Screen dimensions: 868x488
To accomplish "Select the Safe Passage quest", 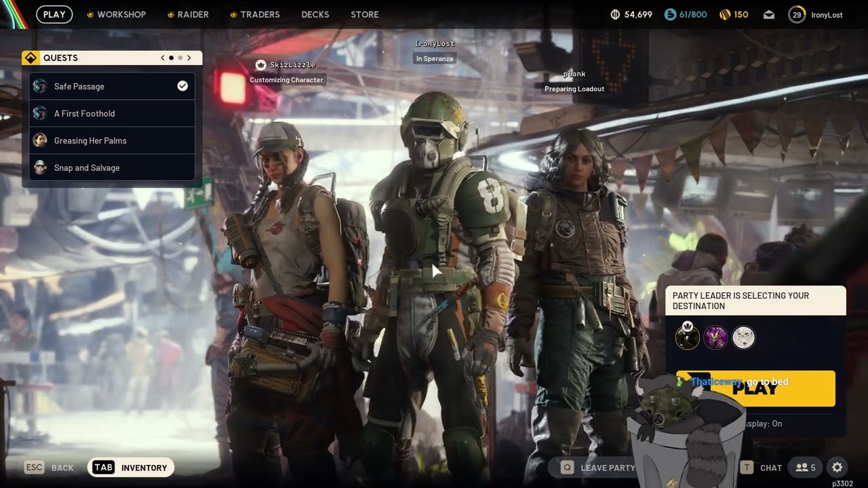I will click(x=112, y=86).
